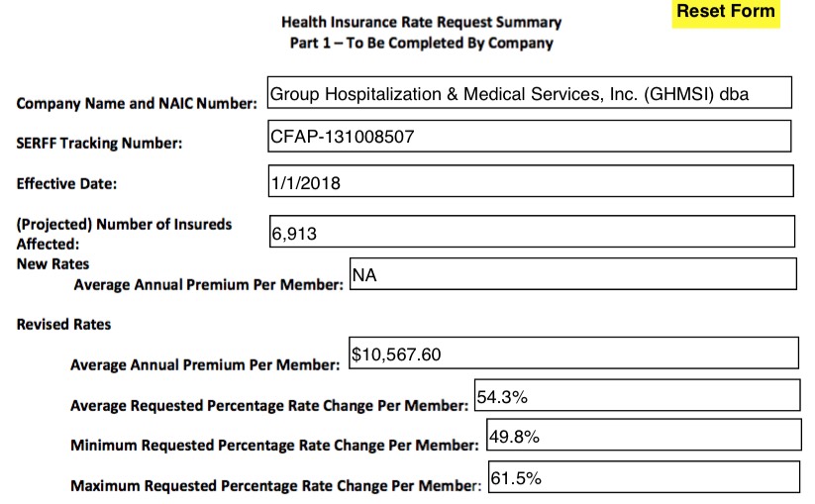Click the 'Maximum Requested Percentage Rate Change' label

click(275, 486)
